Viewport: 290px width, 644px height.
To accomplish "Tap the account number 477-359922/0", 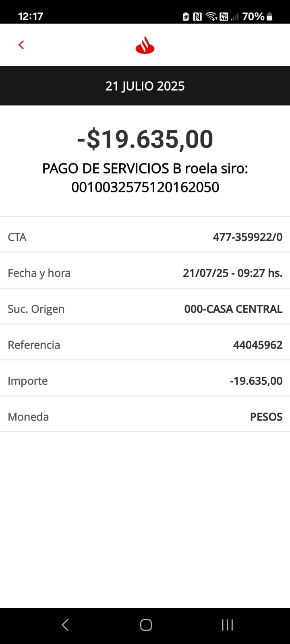I will coord(248,237).
